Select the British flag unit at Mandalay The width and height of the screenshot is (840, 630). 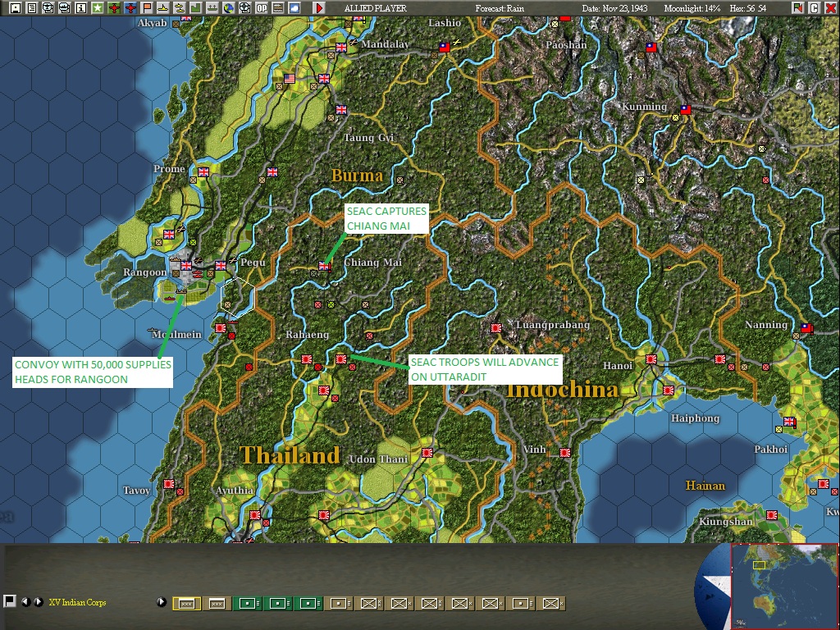coord(341,48)
